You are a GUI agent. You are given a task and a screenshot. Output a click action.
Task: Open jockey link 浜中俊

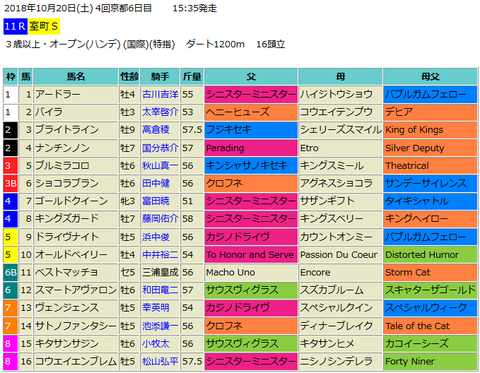(x=156, y=237)
